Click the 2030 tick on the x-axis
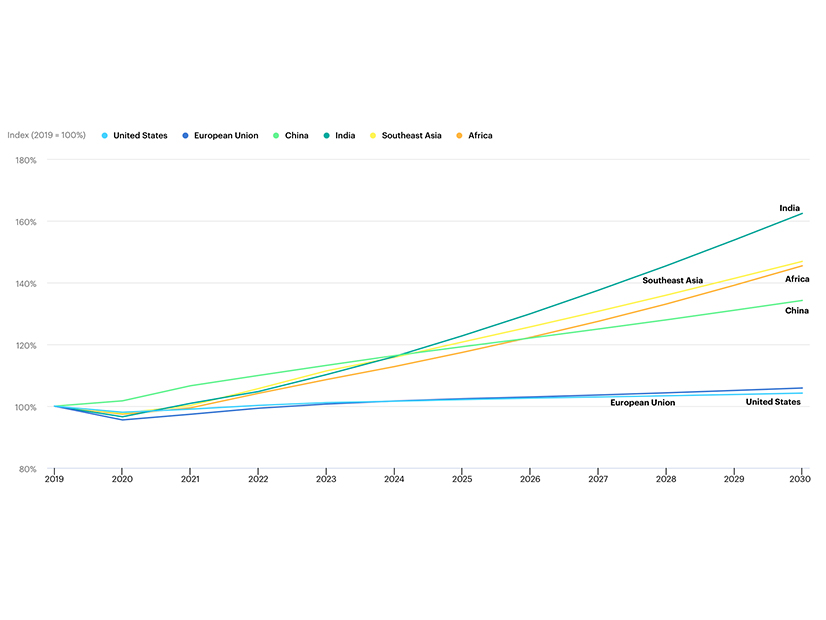This screenshot has width=826, height=620. coord(801,480)
